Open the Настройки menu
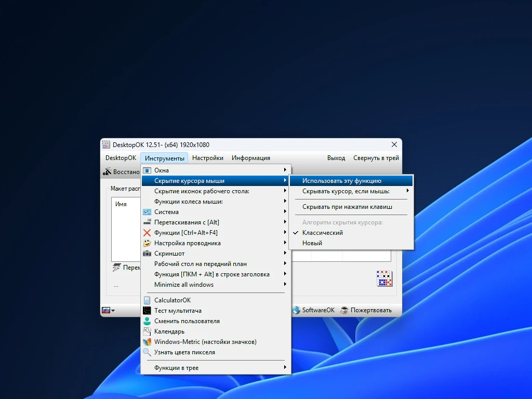Viewport: 532px width, 399px height. click(x=208, y=158)
